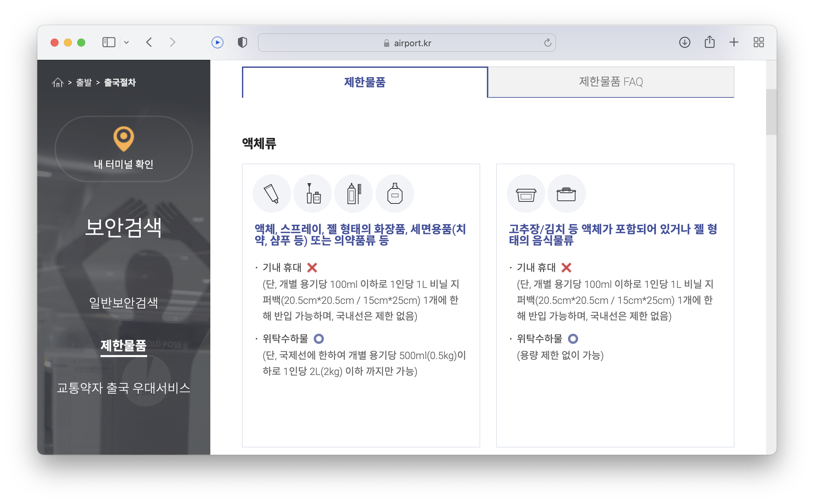The width and height of the screenshot is (814, 504).
Task: Switch to the 제한물품 FAQ tab
Action: (610, 82)
